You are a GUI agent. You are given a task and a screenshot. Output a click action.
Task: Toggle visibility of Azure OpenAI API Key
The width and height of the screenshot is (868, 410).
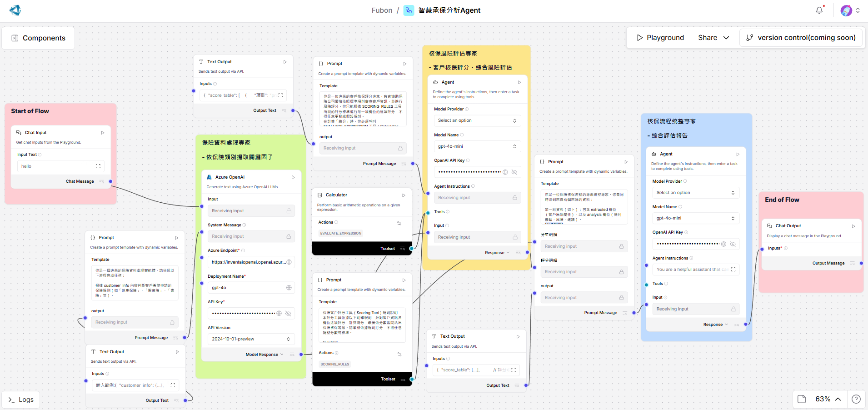pyautogui.click(x=288, y=313)
